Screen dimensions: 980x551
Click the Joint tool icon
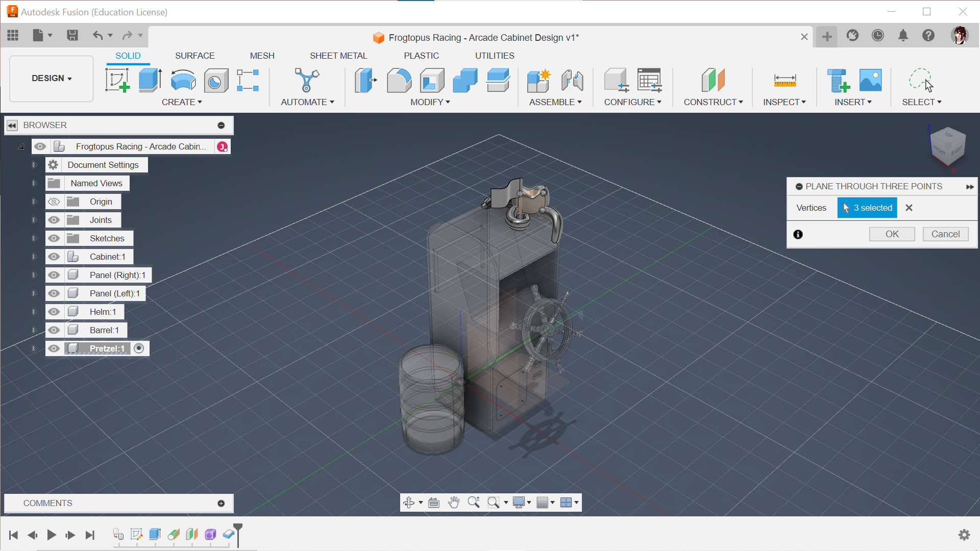[572, 80]
